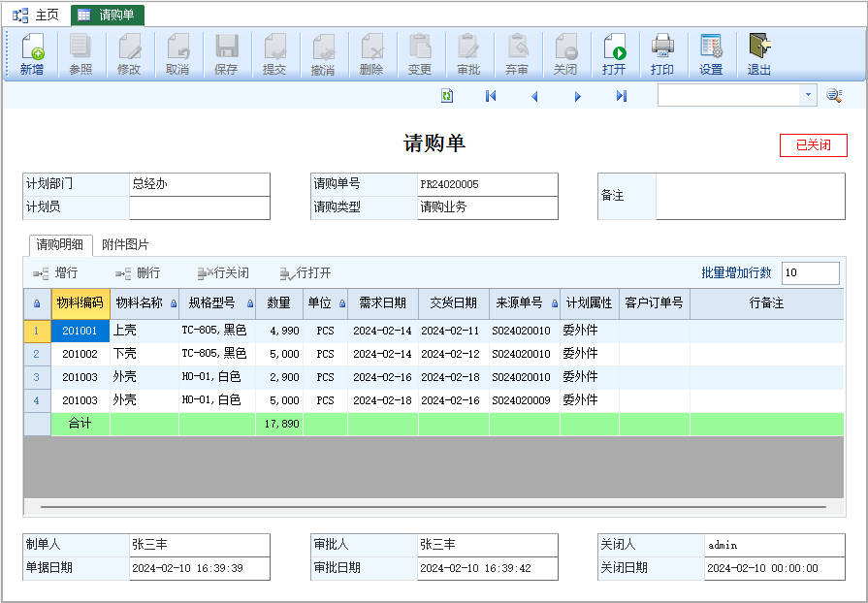
Task: Click the 行打开 row open button
Action: pos(305,273)
